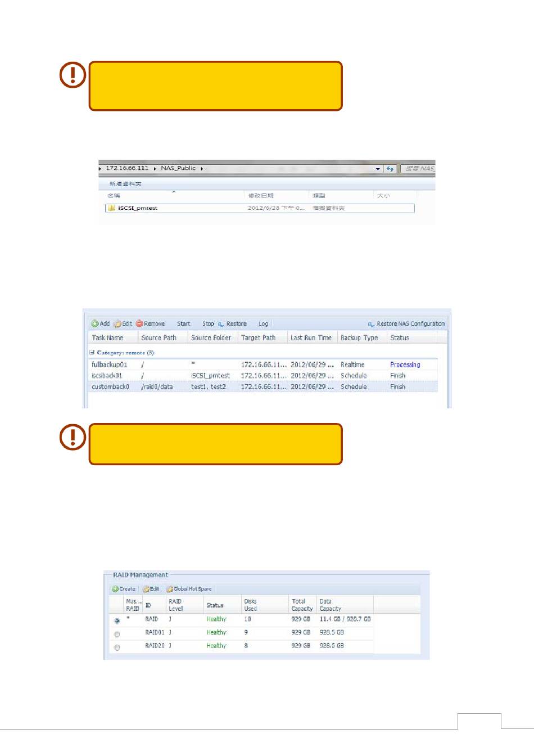Click the Edit icon in backup task toolbar

pos(117,324)
